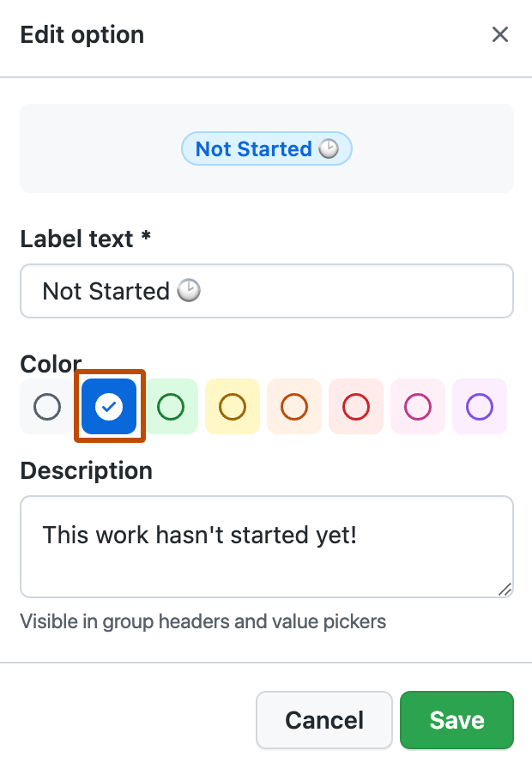Save the option changes
The image size is (532, 769).
456,720
